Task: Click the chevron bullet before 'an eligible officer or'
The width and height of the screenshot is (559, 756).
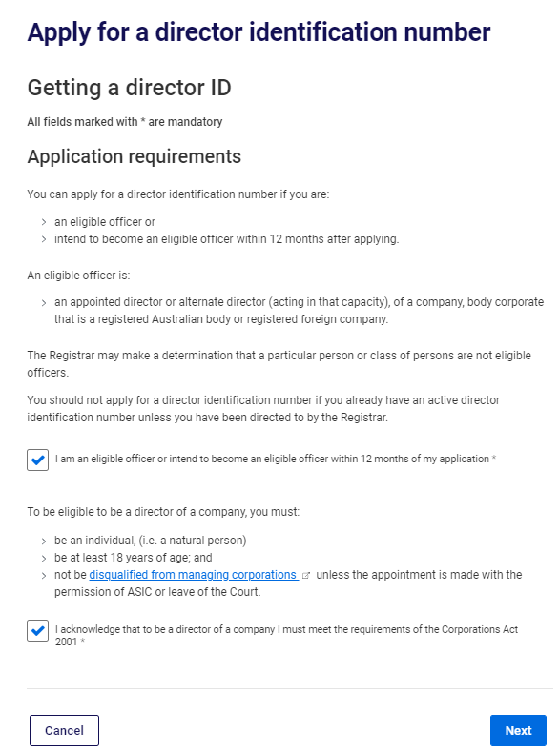Action: [x=44, y=222]
